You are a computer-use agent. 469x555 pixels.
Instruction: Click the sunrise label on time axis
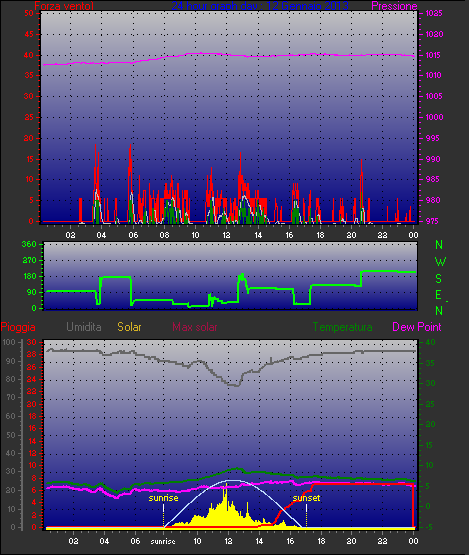coord(163,541)
